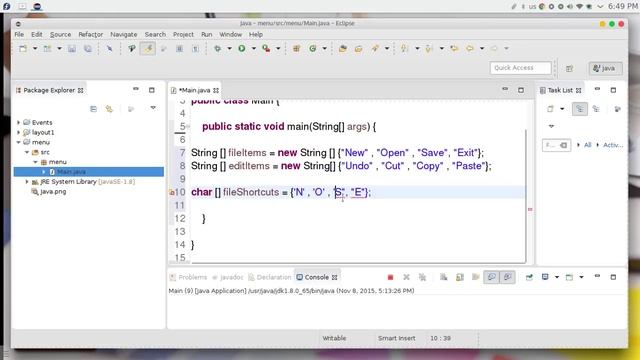Switch to the Javadoc tab
The height and width of the screenshot is (360, 640).
pos(227,277)
